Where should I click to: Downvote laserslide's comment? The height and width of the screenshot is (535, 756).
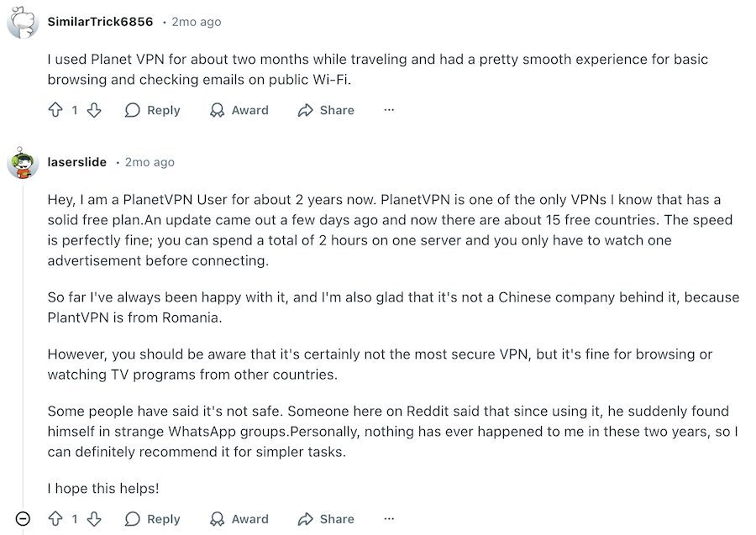click(94, 519)
